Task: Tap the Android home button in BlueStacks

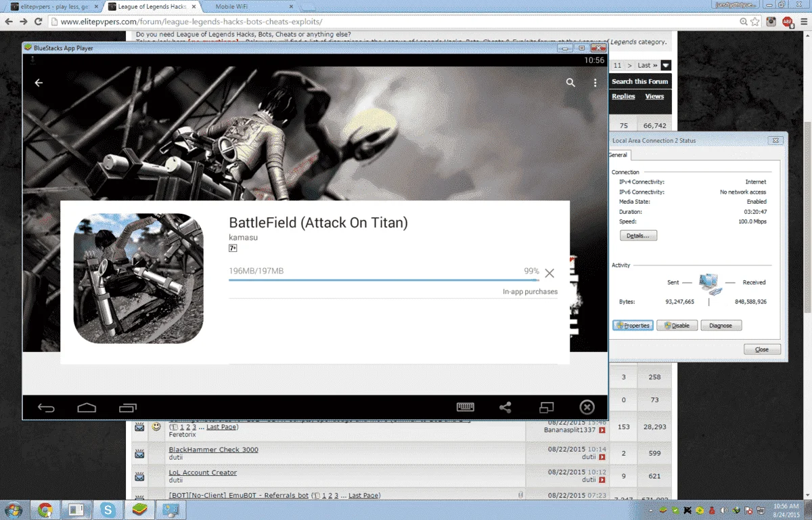Action: click(87, 408)
